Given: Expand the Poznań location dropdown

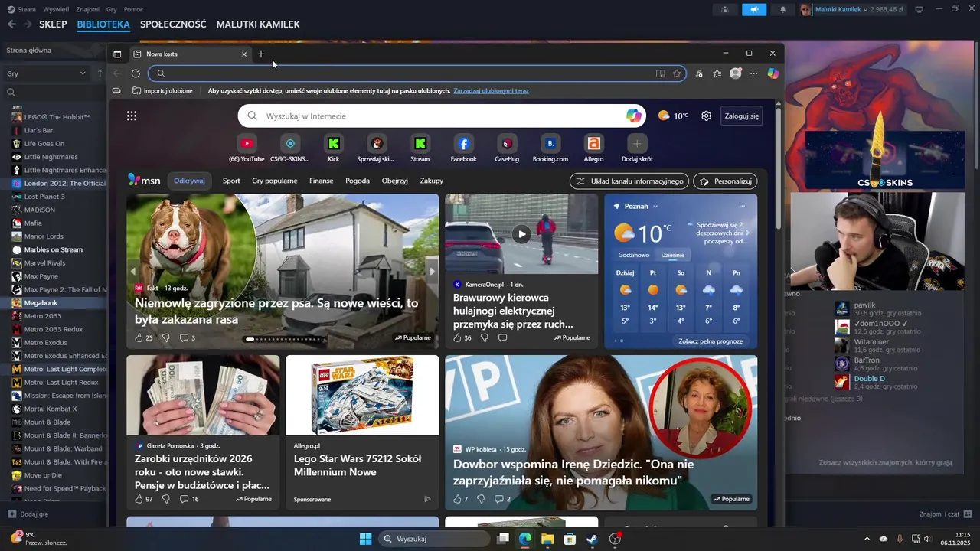Looking at the screenshot, I should [x=655, y=207].
